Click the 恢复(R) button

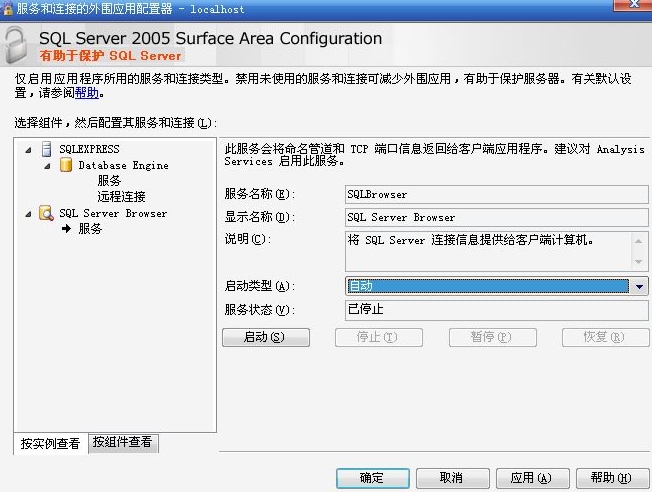(605, 337)
